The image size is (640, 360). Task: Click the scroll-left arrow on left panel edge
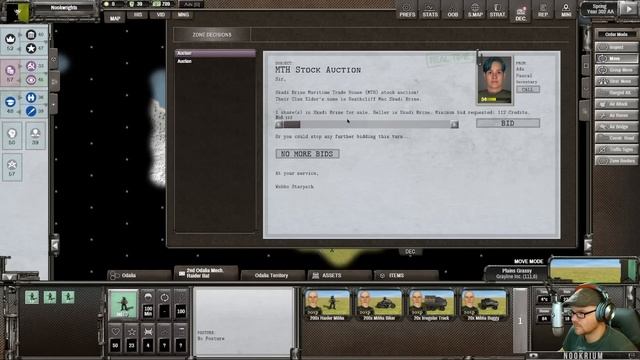55,245
